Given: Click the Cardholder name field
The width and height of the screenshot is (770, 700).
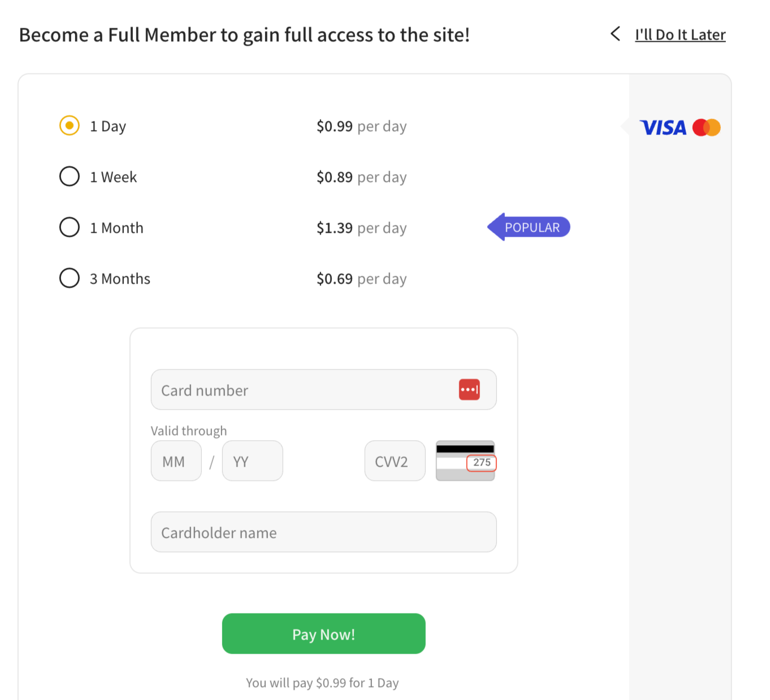Looking at the screenshot, I should 323,532.
